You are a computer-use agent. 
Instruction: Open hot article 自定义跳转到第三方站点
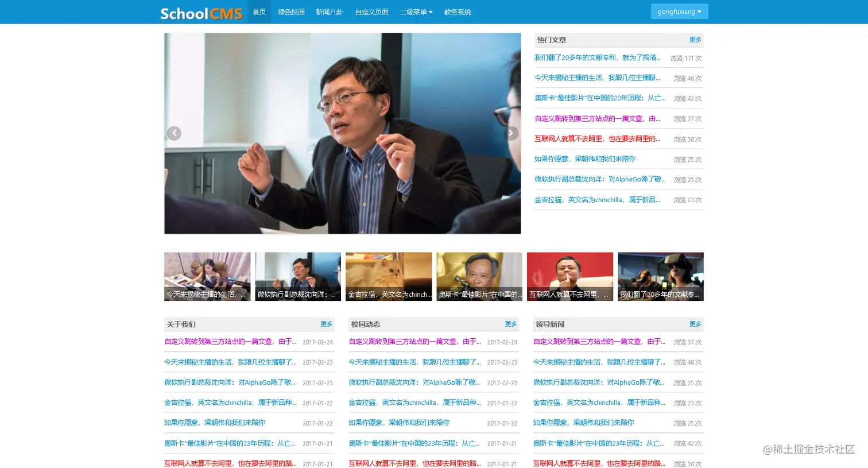point(597,118)
